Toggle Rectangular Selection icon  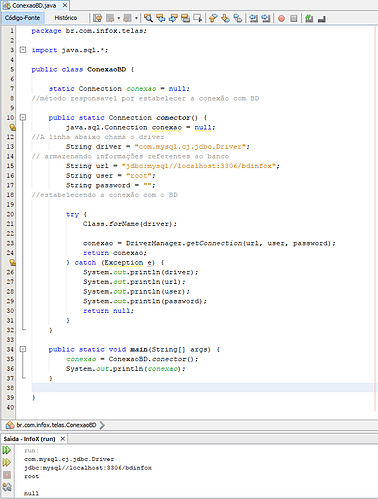(x=198, y=18)
